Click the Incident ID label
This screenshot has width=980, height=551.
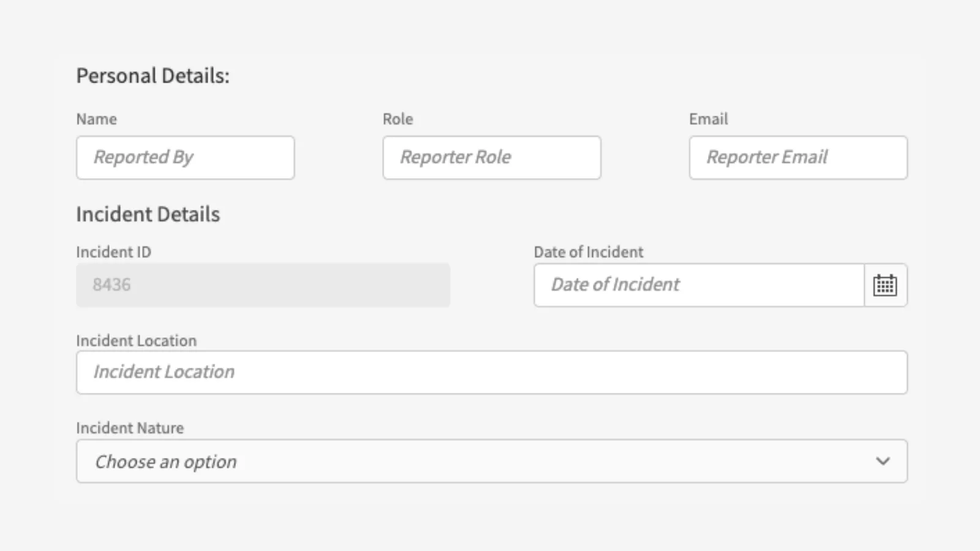(113, 252)
